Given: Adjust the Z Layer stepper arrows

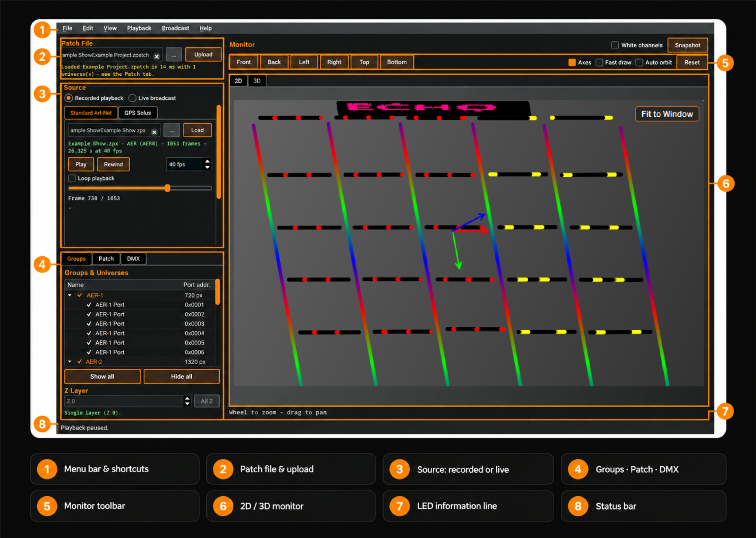Looking at the screenshot, I should pyautogui.click(x=187, y=401).
